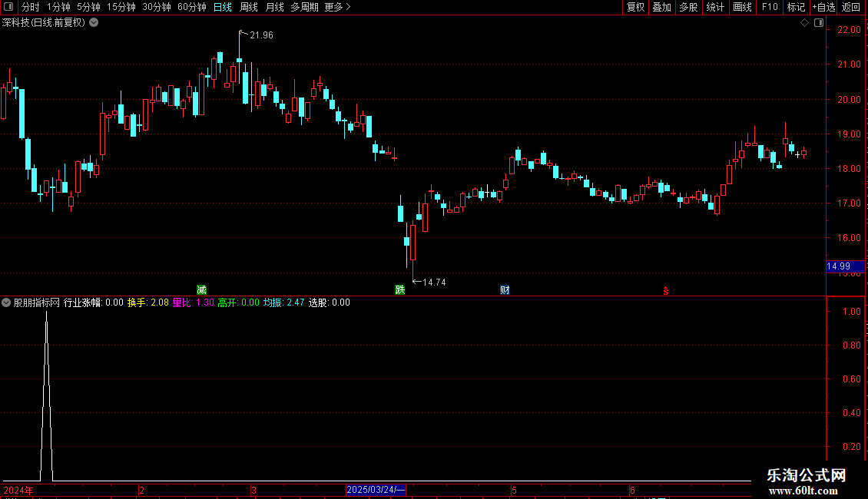
Task: Switch to 5分钟 period
Action: pos(88,7)
